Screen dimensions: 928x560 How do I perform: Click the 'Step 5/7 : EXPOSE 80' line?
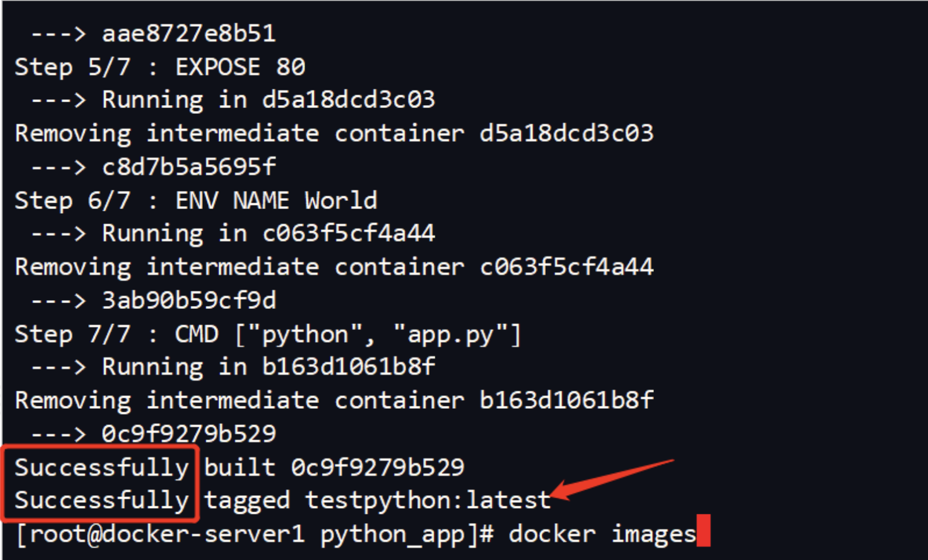(160, 67)
